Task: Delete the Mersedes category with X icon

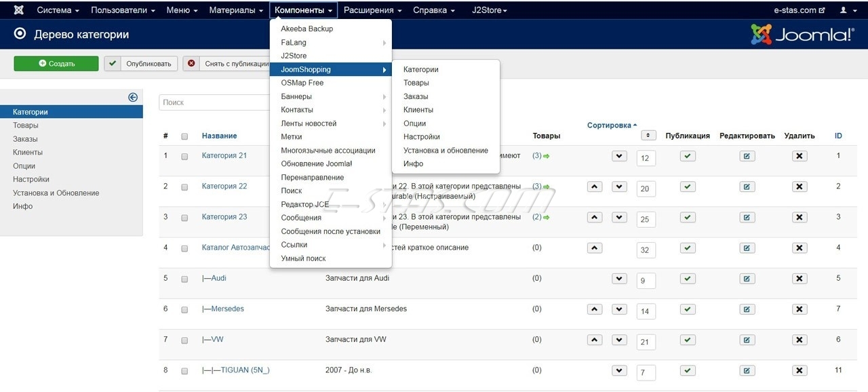Action: point(800,309)
